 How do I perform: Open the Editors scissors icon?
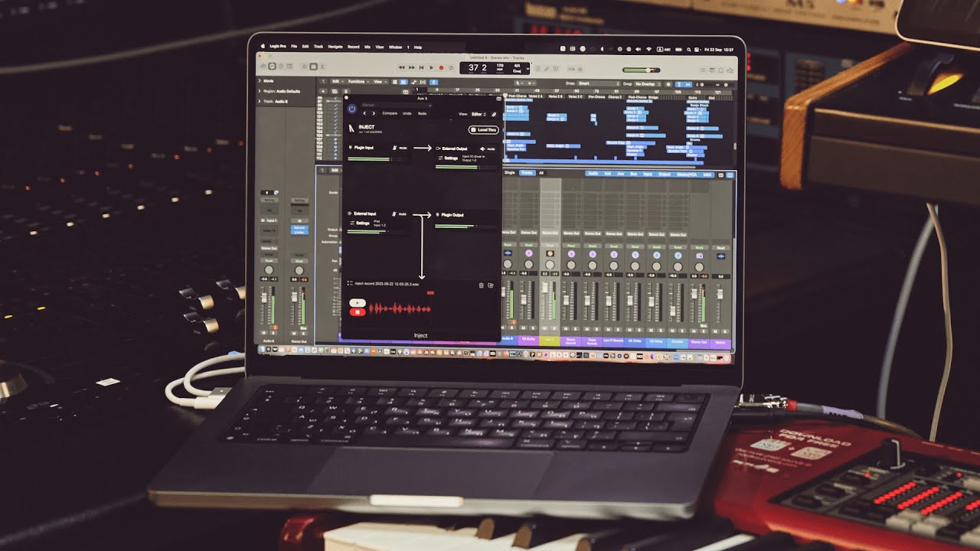pos(322,67)
